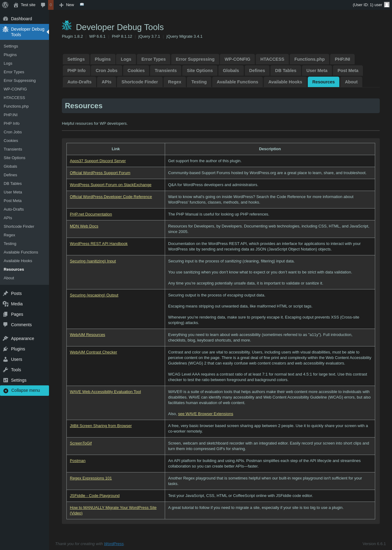Screen dimensions: 392x550
Task: Open the ScreenToGif link
Action: click(x=81, y=443)
